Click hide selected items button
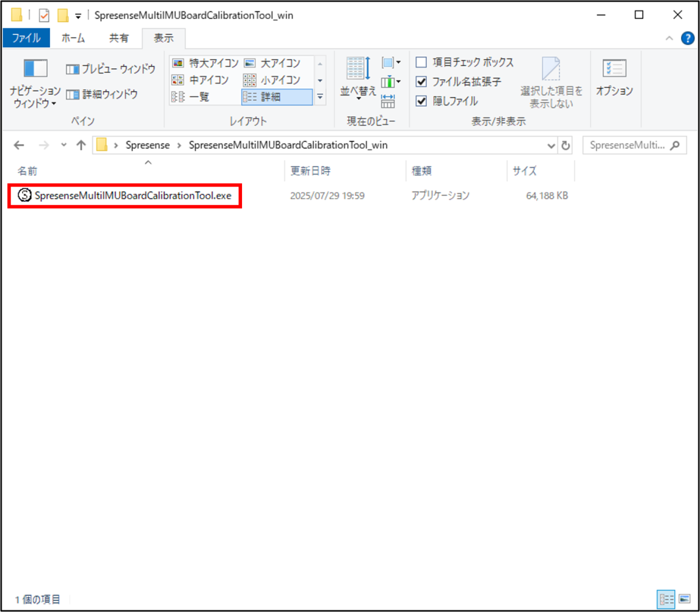 click(551, 83)
